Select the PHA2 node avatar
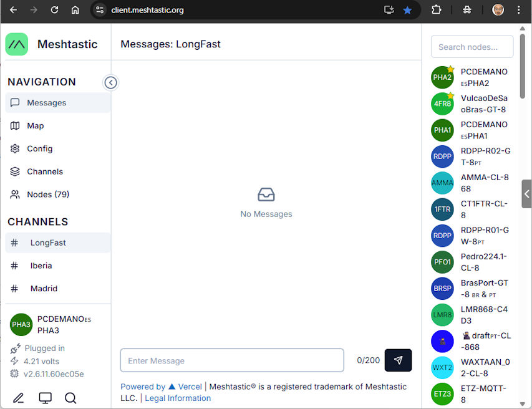The height and width of the screenshot is (409, 532). point(442,77)
